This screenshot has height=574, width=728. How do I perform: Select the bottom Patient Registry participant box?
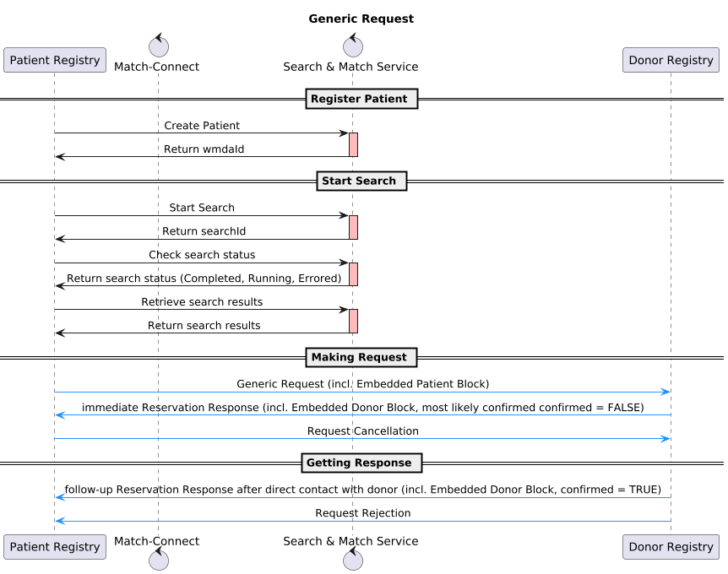[55, 546]
